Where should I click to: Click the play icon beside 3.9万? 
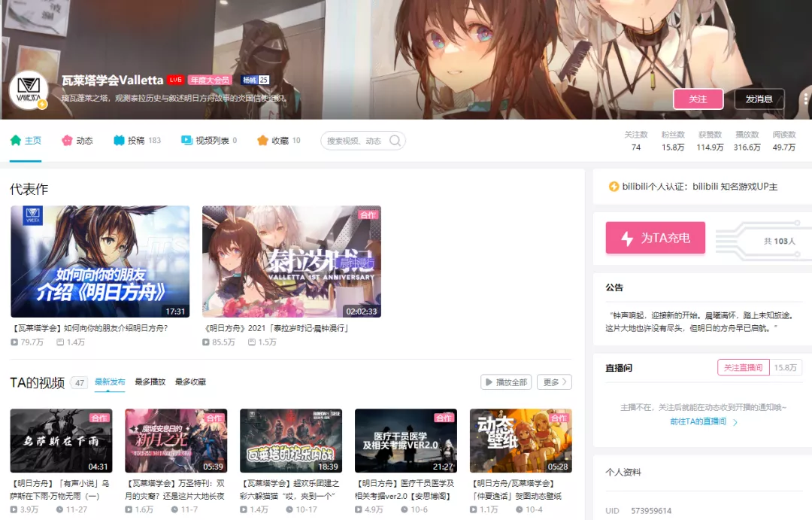14,509
